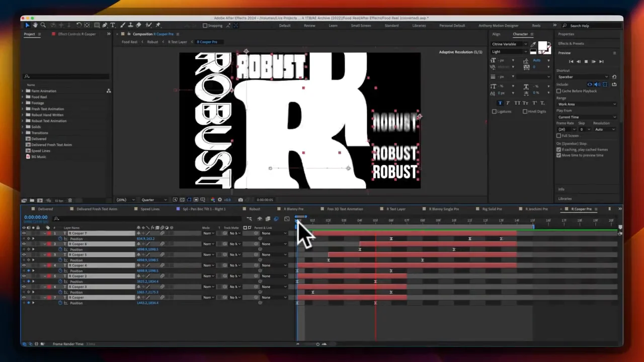Open the Light font style dropdown

pos(510,52)
